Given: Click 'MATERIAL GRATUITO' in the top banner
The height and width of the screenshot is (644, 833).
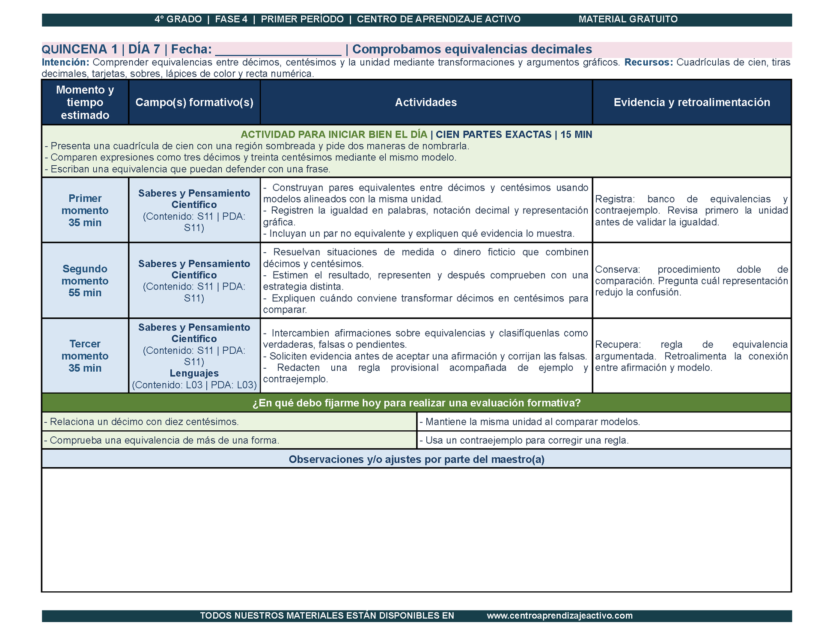Looking at the screenshot, I should tap(628, 19).
